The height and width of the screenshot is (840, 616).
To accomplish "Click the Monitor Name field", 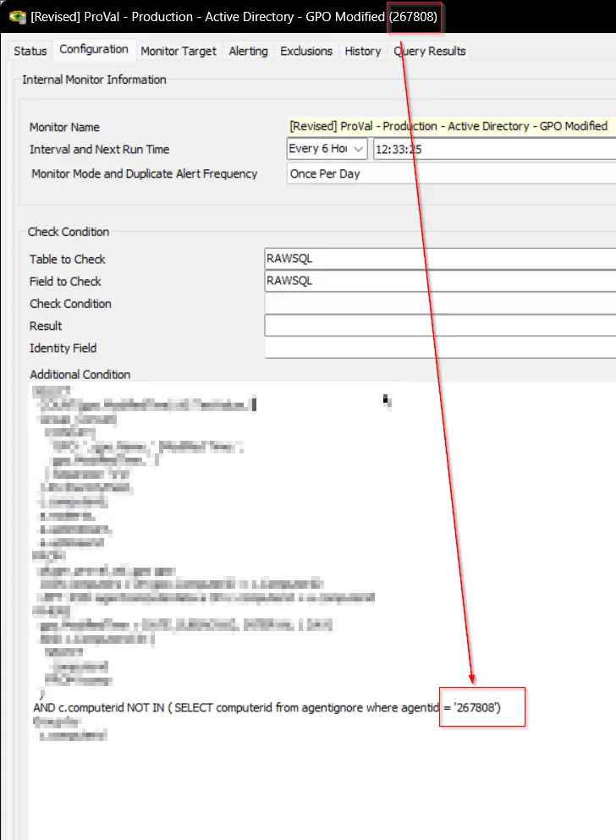I will (x=451, y=126).
